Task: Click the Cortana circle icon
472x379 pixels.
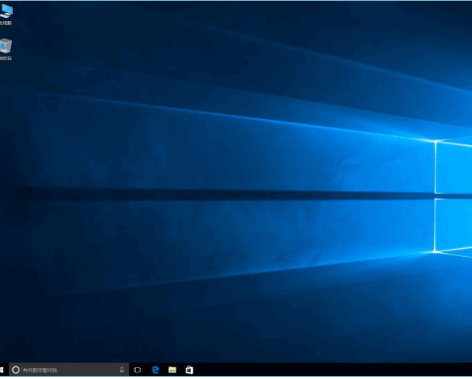Action: 16,370
